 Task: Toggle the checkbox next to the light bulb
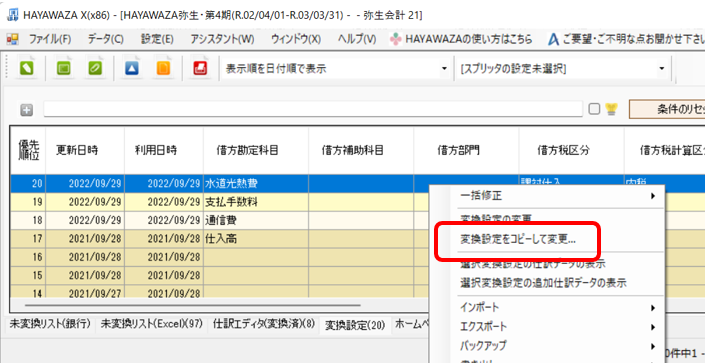594,109
